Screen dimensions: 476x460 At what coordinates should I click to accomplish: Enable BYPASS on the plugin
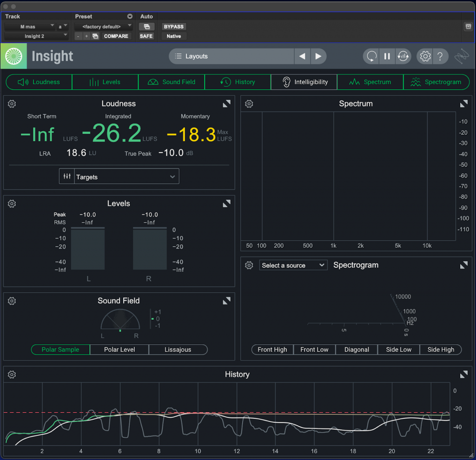(173, 26)
